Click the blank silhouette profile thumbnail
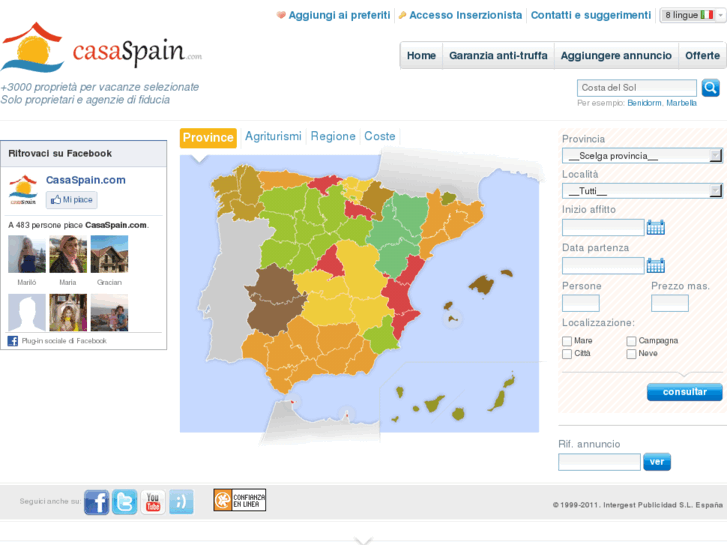This screenshot has height=545, width=727. coord(27,313)
